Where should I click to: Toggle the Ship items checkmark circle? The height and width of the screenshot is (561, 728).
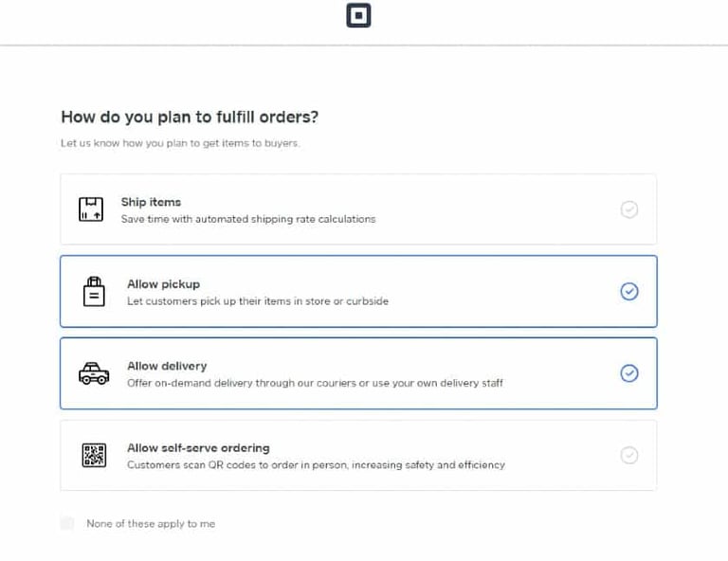(x=628, y=209)
